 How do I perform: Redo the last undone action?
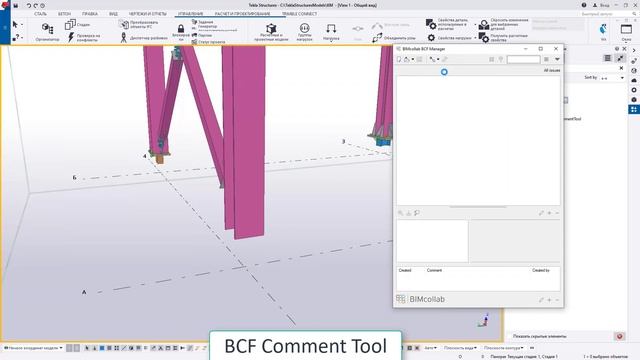[36, 6]
